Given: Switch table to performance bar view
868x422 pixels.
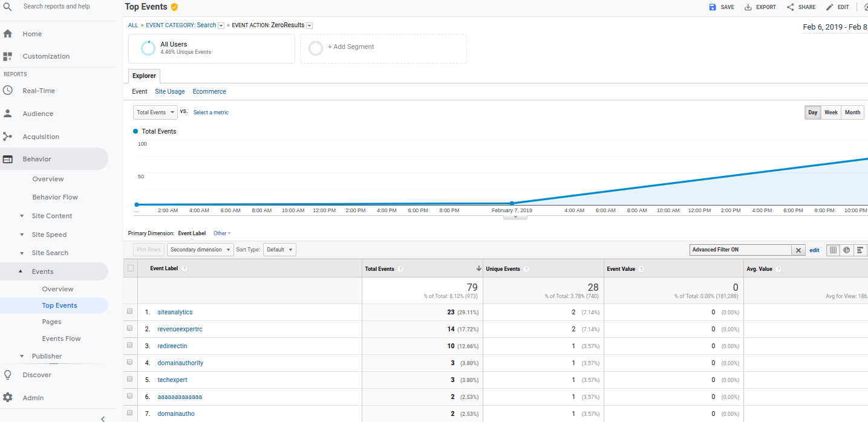Looking at the screenshot, I should coord(860,249).
